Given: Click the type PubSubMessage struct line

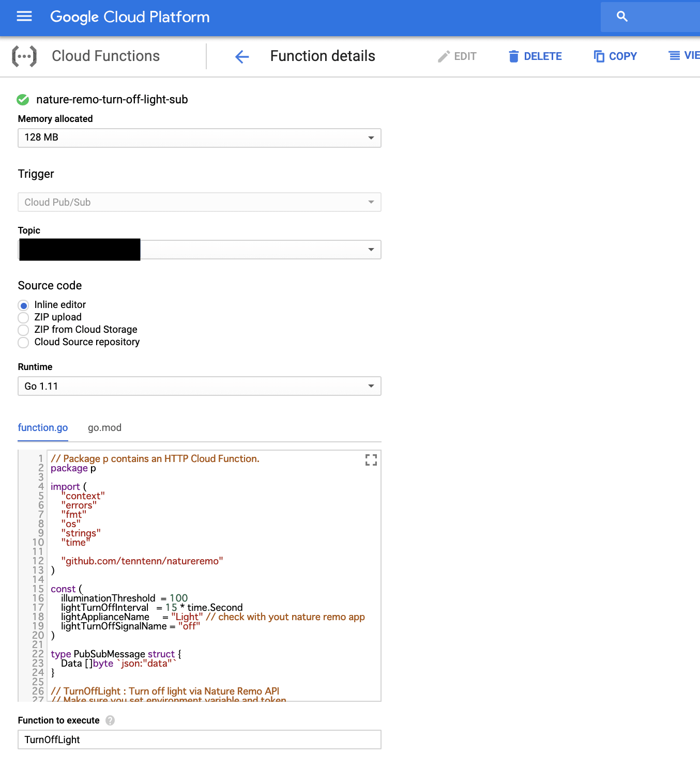Looking at the screenshot, I should (116, 654).
